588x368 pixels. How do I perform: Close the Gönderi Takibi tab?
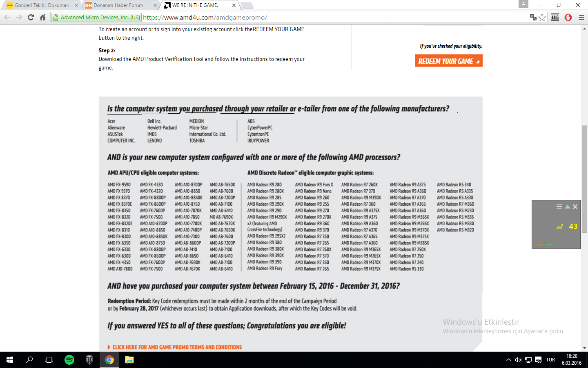[76, 5]
